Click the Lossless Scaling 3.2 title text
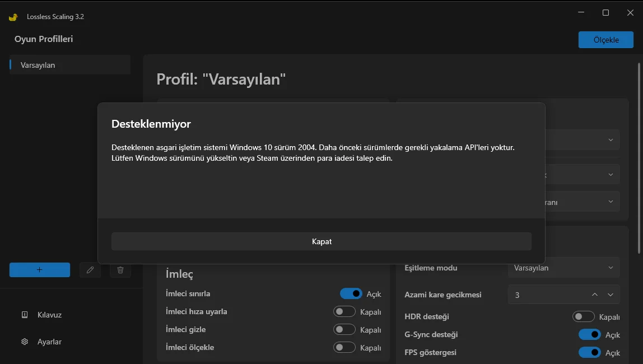643x364 pixels. tap(55, 17)
